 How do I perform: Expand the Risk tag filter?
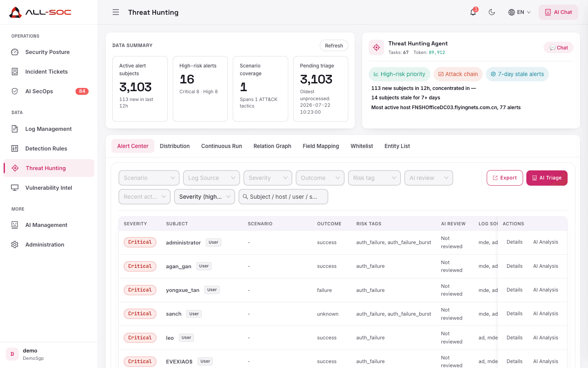(x=374, y=178)
